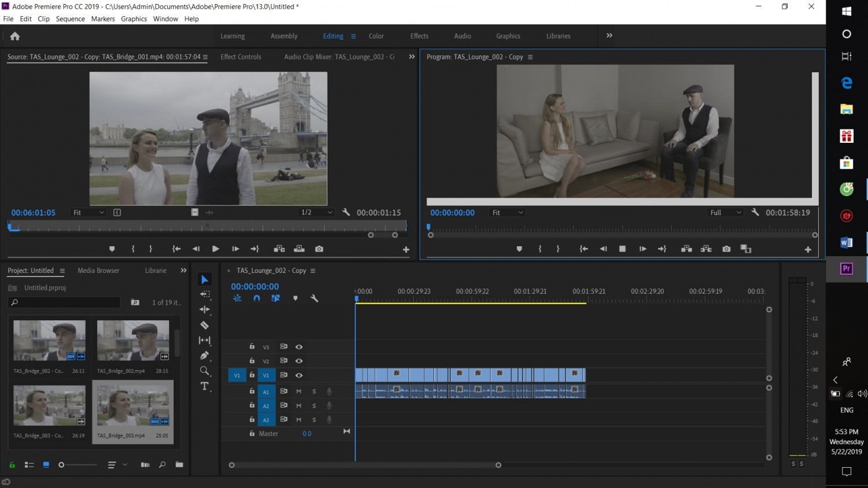Open Source monitor Fit zoom dropdown
The width and height of the screenshot is (868, 488).
[89, 213]
